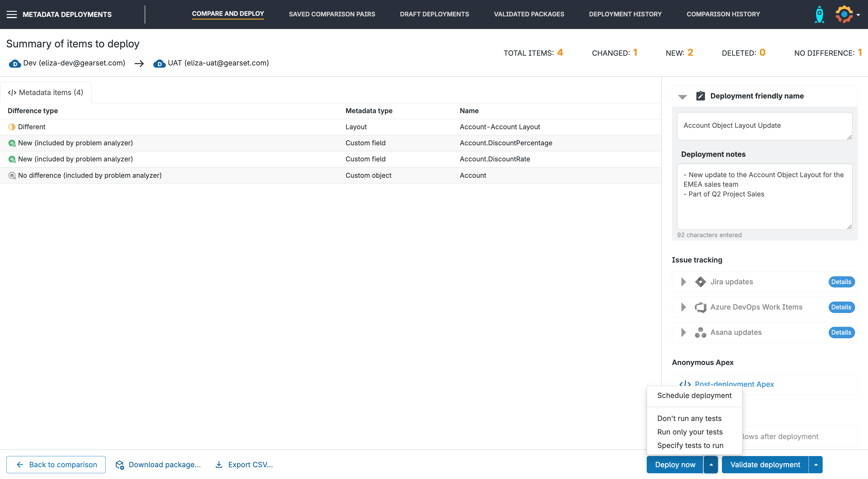Switch to the Deployment History tab
Image resolution: width=868 pixels, height=479 pixels.
[626, 14]
